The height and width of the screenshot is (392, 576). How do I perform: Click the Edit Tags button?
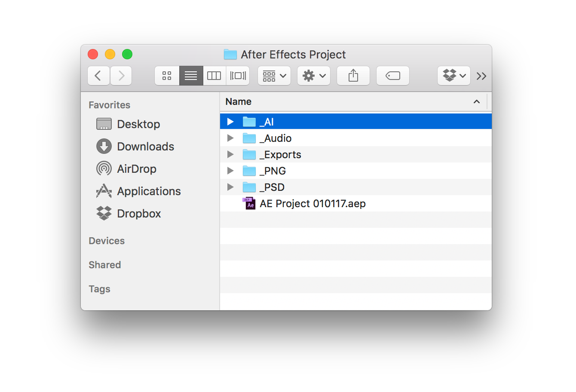(x=393, y=76)
